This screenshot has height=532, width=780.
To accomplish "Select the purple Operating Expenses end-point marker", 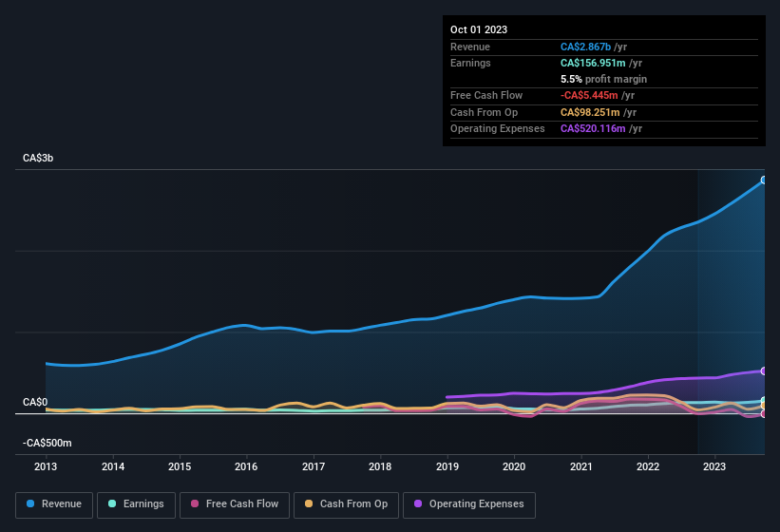I will click(x=764, y=370).
